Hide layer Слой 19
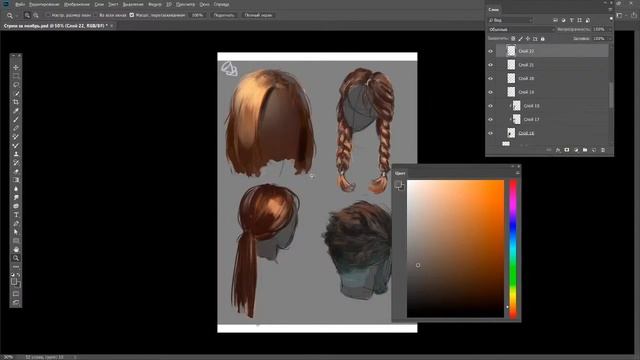Screen dimensions: 640x360 coord(491,92)
